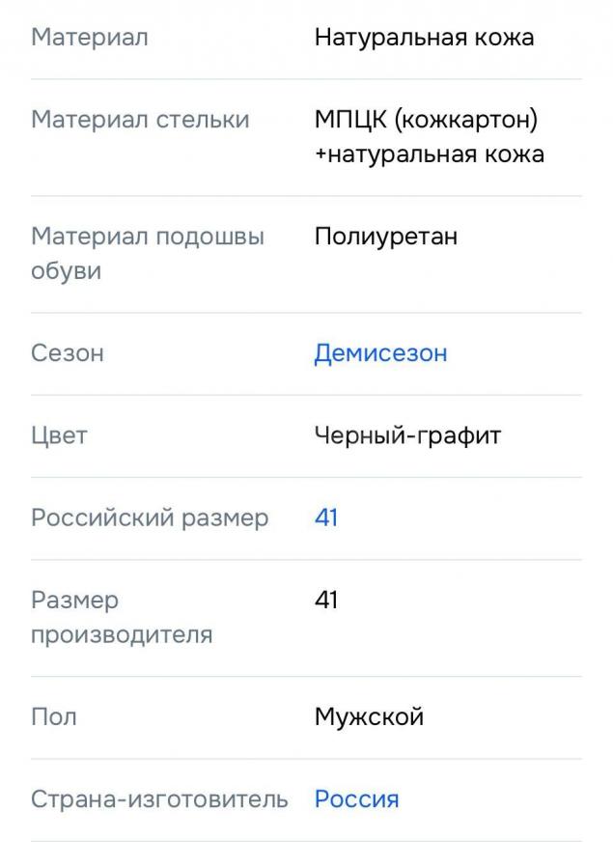Click the Размер производителя label

(x=122, y=618)
